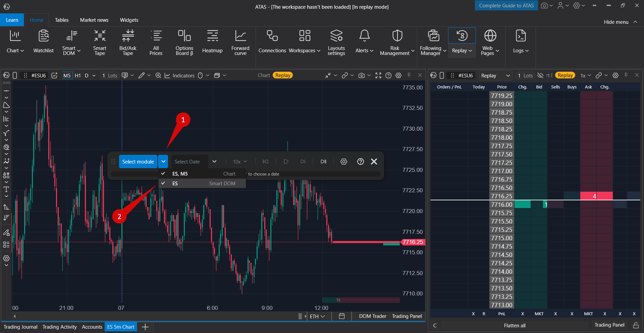Open replay settings gear in replay bar

point(344,161)
